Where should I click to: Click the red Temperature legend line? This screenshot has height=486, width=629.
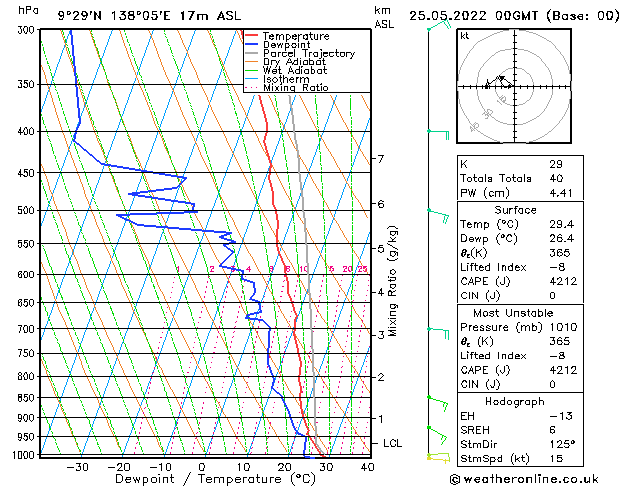(x=252, y=36)
